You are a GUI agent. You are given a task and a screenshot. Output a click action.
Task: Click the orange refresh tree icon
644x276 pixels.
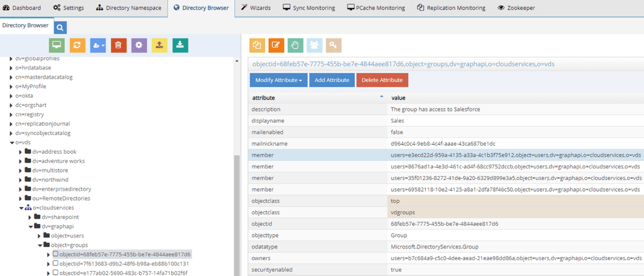pyautogui.click(x=77, y=45)
